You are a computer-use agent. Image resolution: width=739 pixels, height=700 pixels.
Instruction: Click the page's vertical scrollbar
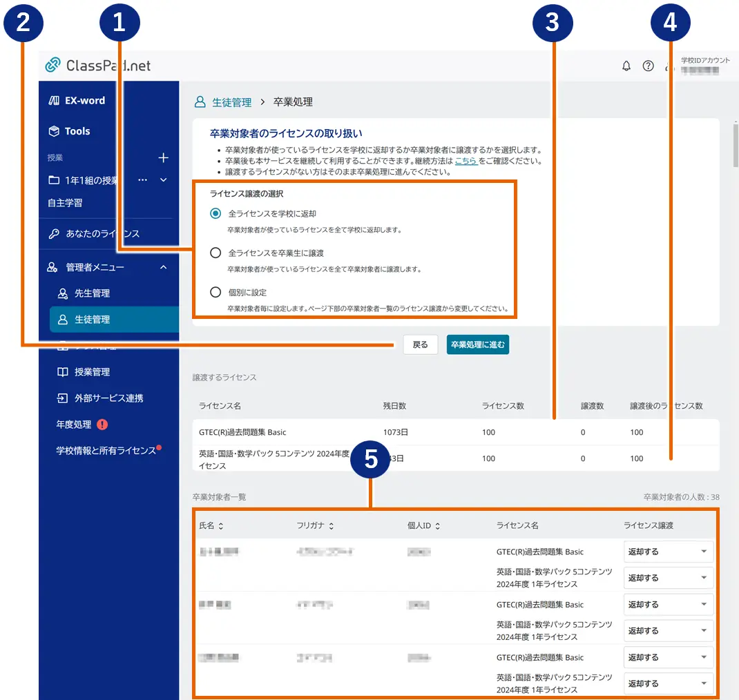(735, 145)
